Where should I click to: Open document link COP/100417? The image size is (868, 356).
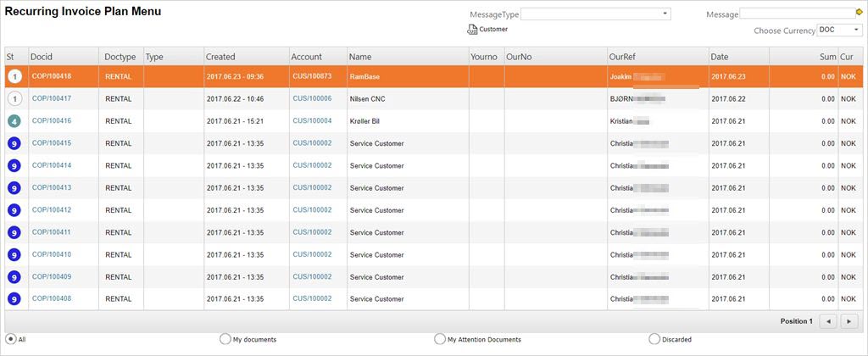pos(52,98)
